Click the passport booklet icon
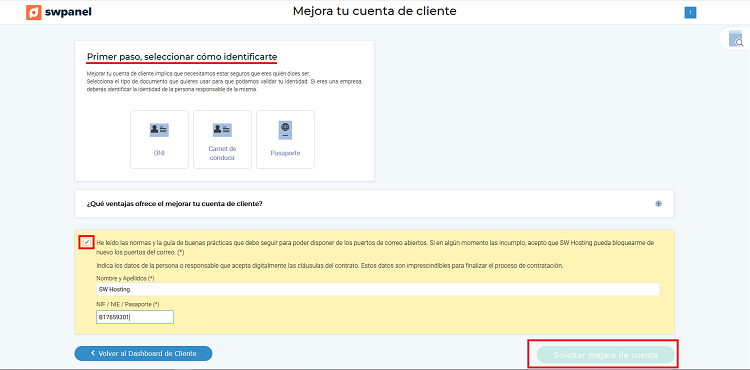The image size is (750, 370). point(286,131)
